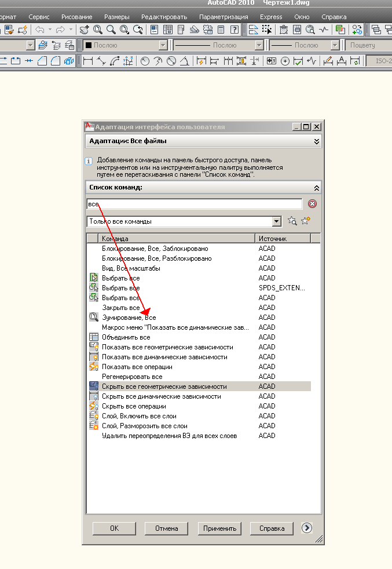This screenshot has height=569, width=392.
Task: Open the 'Express' menu
Action: (271, 17)
